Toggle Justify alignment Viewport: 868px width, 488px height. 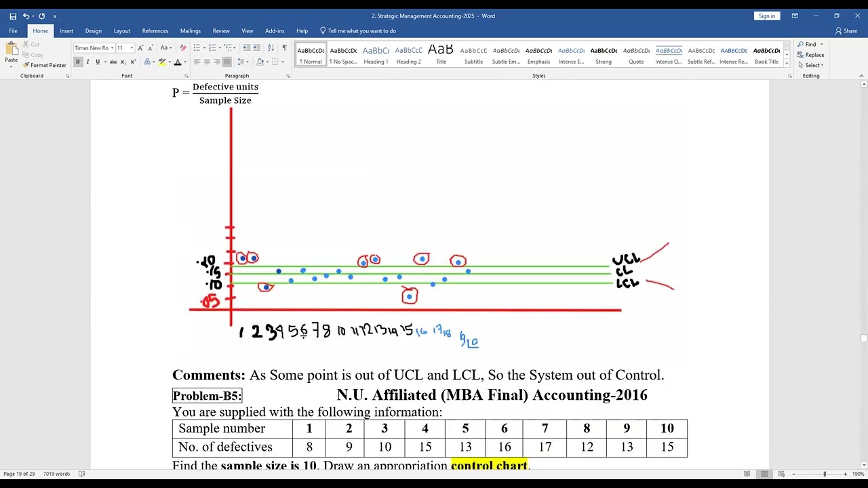(227, 62)
